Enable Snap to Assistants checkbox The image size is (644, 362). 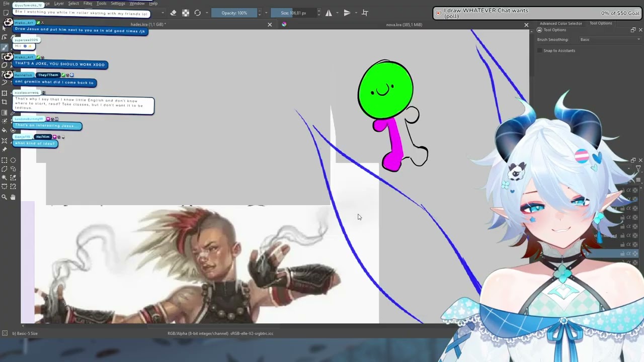coord(540,50)
